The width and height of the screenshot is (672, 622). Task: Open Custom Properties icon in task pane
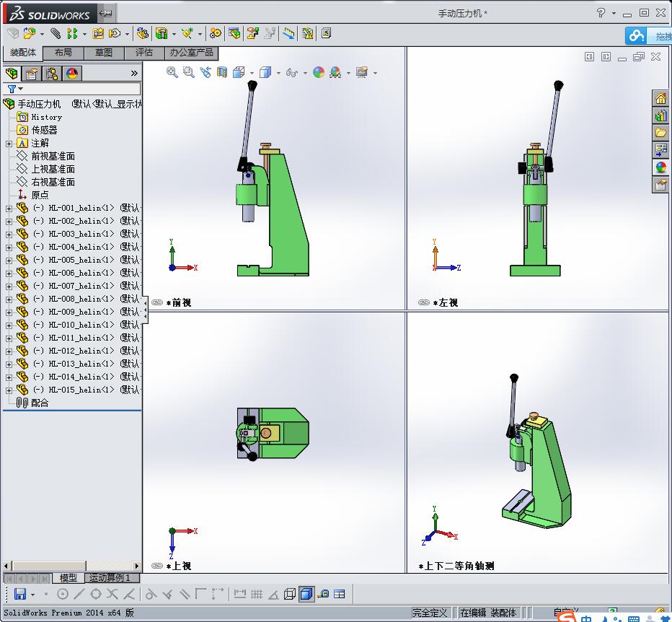pos(660,185)
